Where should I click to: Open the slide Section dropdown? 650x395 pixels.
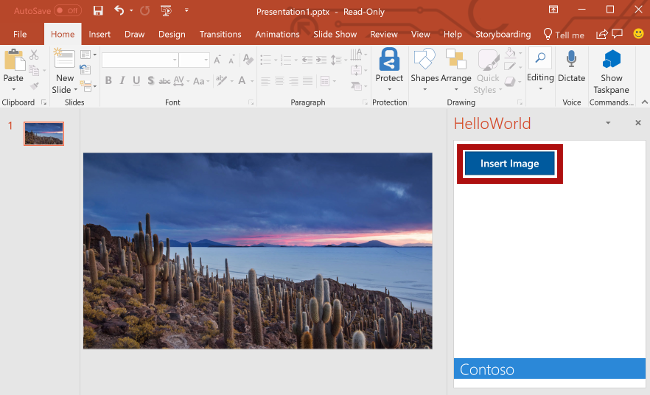click(88, 86)
